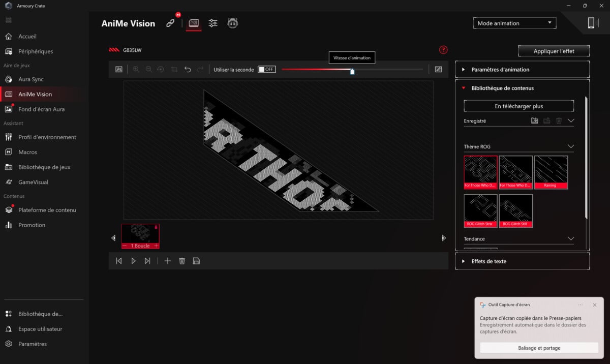Open 'Aura Sync' in the sidebar
The image size is (610, 364).
pyautogui.click(x=31, y=79)
